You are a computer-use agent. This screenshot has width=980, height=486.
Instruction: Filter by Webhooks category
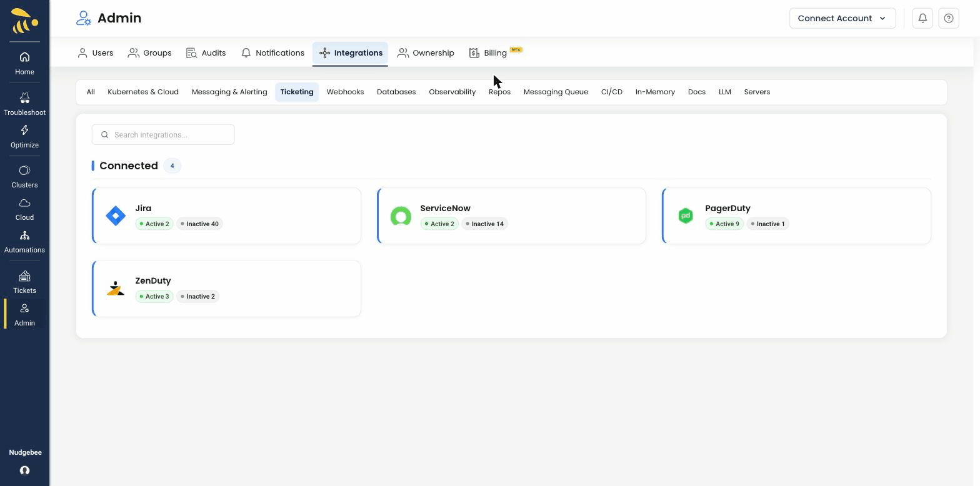point(345,92)
